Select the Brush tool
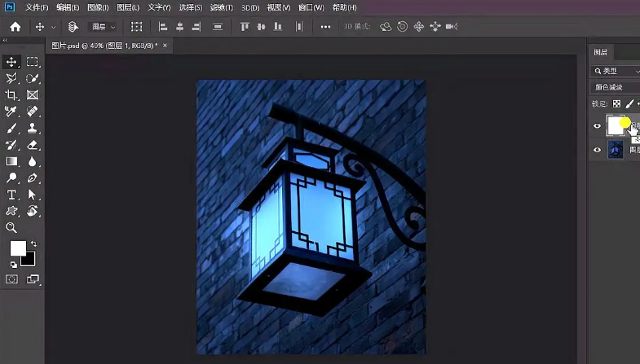The width and height of the screenshot is (640, 364). click(x=12, y=128)
